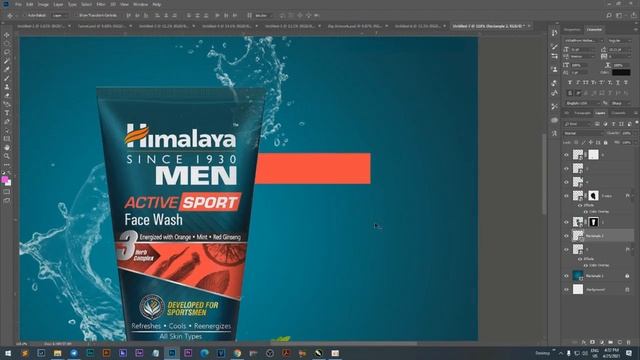Toggle Show Transform Controls checkbox
This screenshot has width=640, height=360.
(x=76, y=16)
